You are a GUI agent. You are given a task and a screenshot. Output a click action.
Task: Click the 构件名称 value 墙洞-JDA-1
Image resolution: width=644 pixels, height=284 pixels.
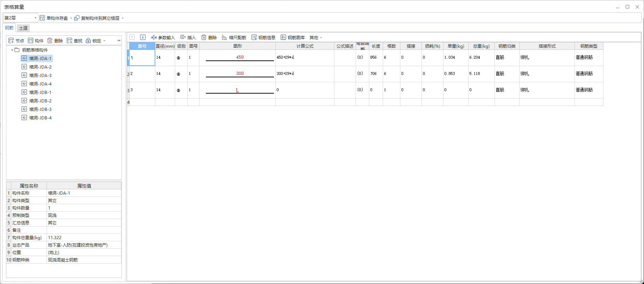[84, 193]
